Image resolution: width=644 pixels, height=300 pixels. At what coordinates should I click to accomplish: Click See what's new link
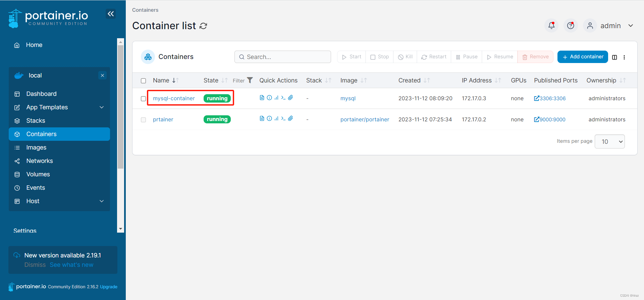pyautogui.click(x=71, y=265)
